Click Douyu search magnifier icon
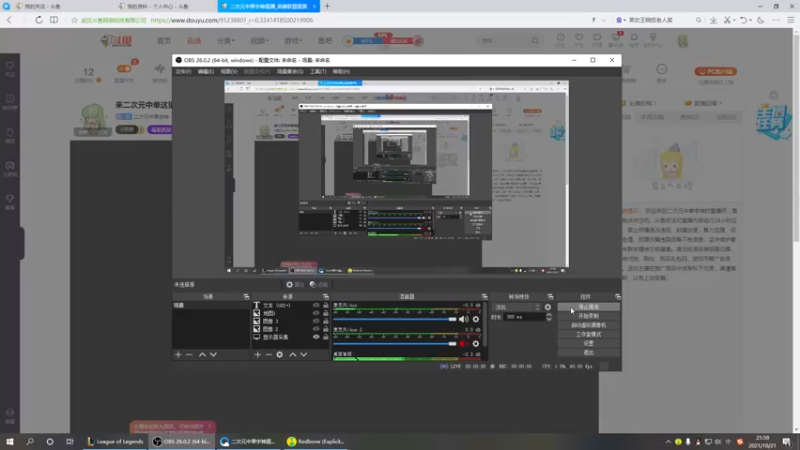The image size is (800, 450). [535, 41]
